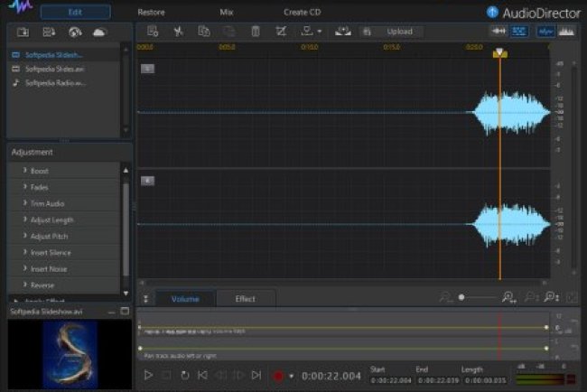Click the second import icon beside the folder

click(49, 33)
